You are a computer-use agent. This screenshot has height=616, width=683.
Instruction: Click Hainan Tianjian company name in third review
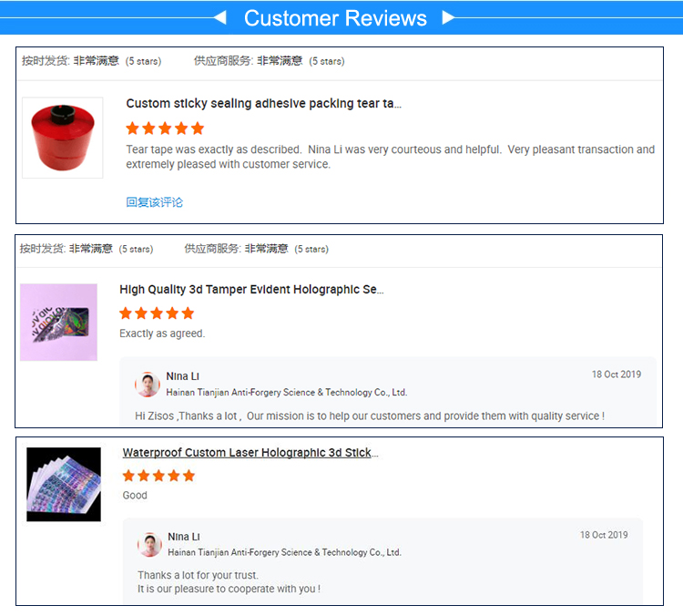284,552
